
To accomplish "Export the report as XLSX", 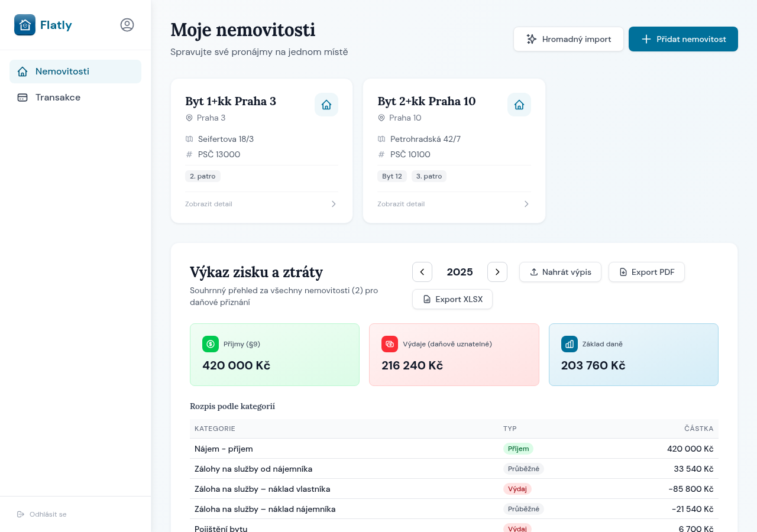I will click(452, 299).
